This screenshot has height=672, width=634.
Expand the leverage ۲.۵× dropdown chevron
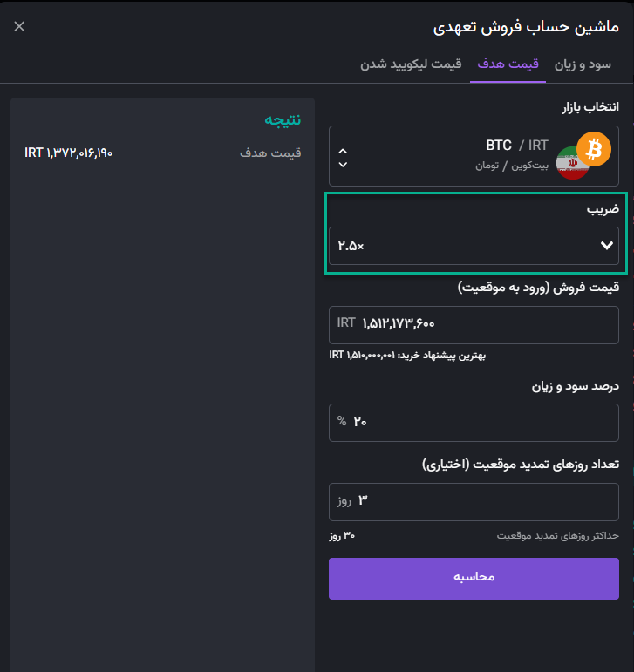(x=607, y=246)
